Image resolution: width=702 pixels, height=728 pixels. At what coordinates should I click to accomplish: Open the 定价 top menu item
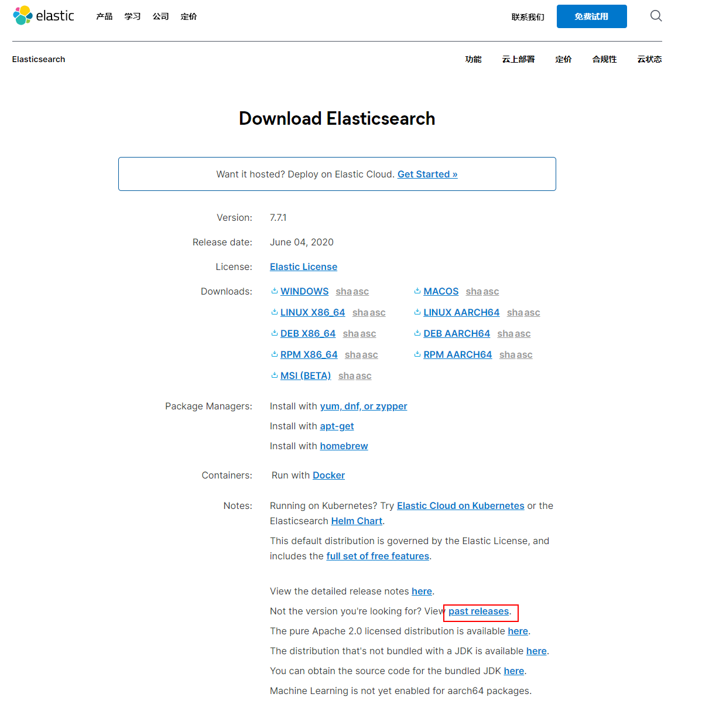coord(189,16)
